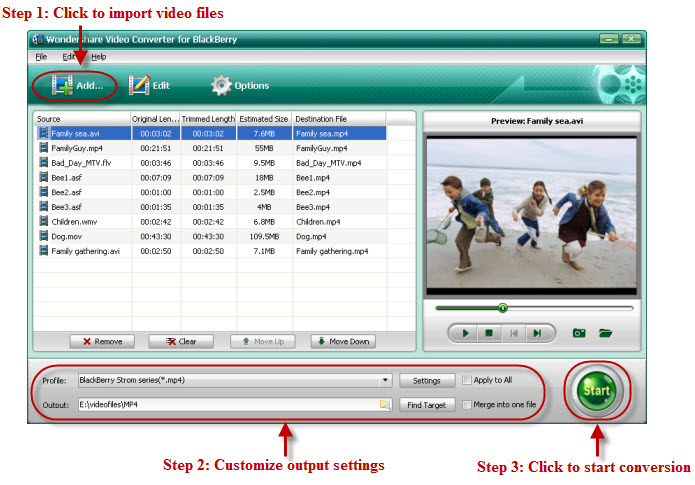695x485 pixels.
Task: Jump to previous frame in preview
Action: [513, 333]
